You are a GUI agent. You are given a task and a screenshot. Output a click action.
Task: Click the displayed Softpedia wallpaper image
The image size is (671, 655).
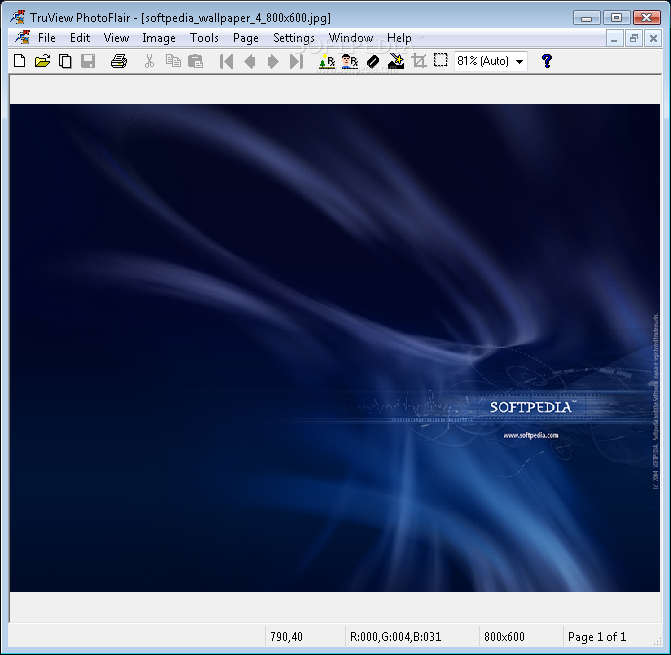(x=335, y=348)
